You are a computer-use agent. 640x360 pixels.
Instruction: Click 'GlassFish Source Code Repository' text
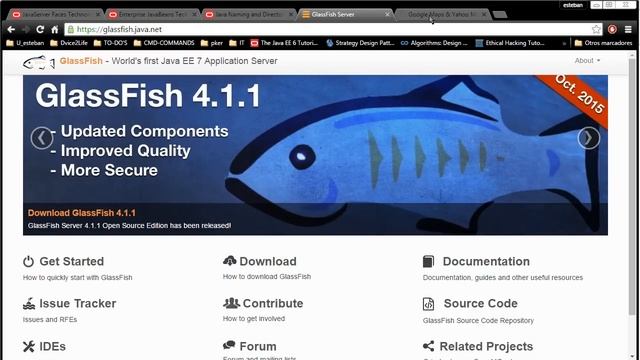[478, 321]
